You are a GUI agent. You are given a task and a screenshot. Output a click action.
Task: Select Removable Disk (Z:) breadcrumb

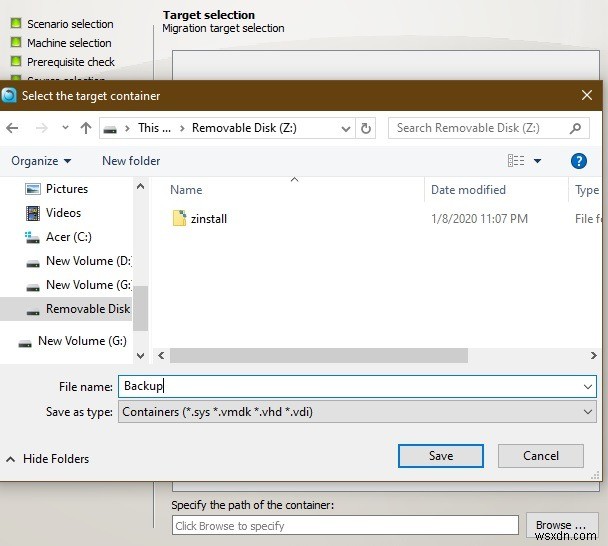point(244,128)
